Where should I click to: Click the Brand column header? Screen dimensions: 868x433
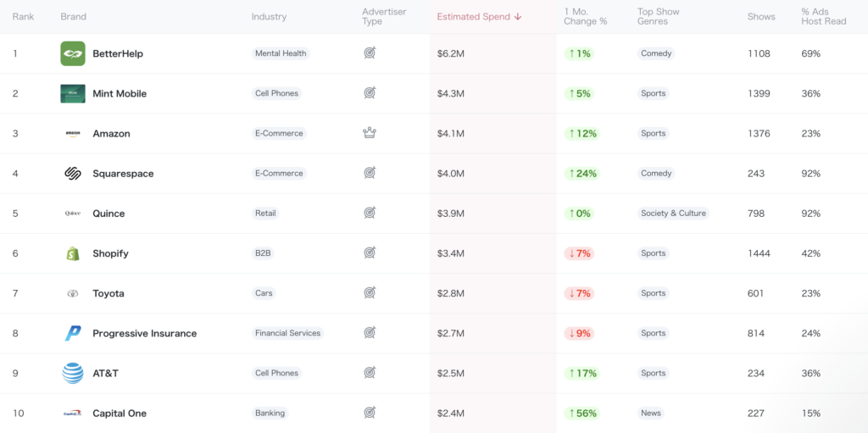coord(74,17)
